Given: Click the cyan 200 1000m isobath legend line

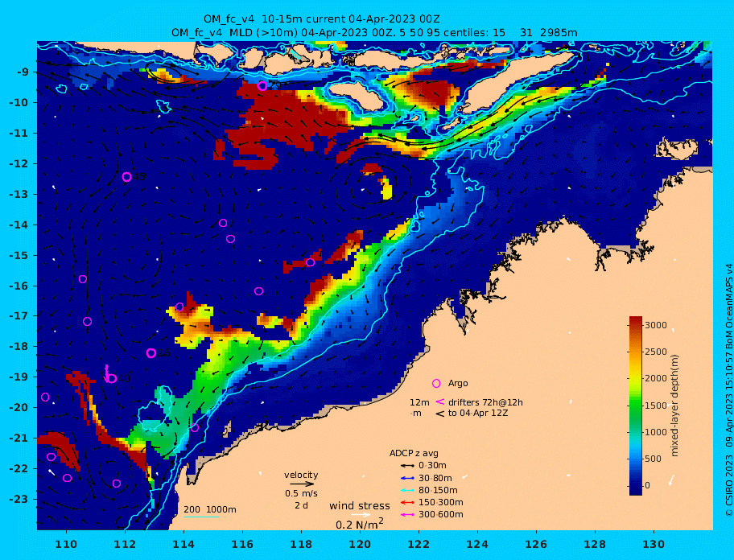Looking at the screenshot, I should click(201, 517).
